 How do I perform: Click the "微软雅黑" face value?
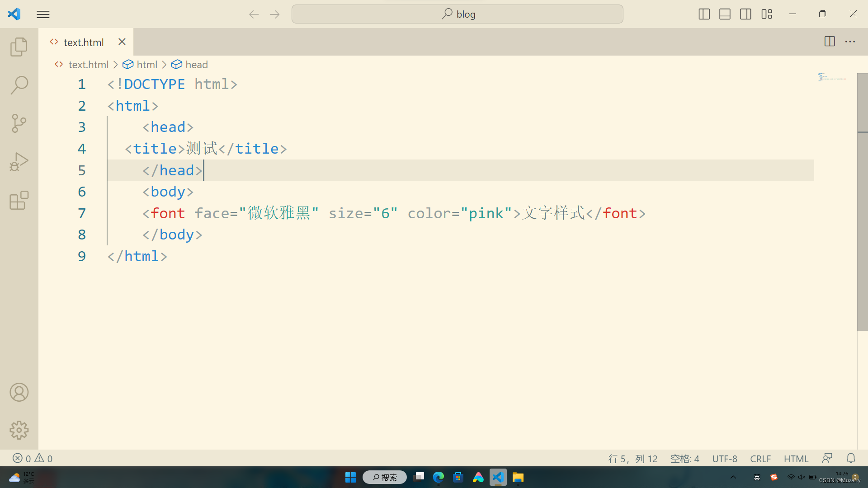[x=279, y=213]
